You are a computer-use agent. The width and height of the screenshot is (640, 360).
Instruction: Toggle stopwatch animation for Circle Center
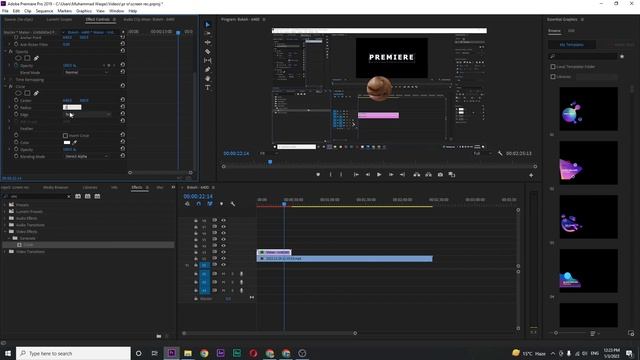tap(16, 100)
